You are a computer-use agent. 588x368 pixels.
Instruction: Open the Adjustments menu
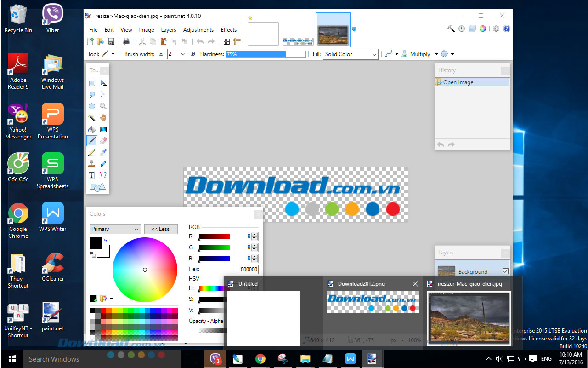tap(198, 30)
